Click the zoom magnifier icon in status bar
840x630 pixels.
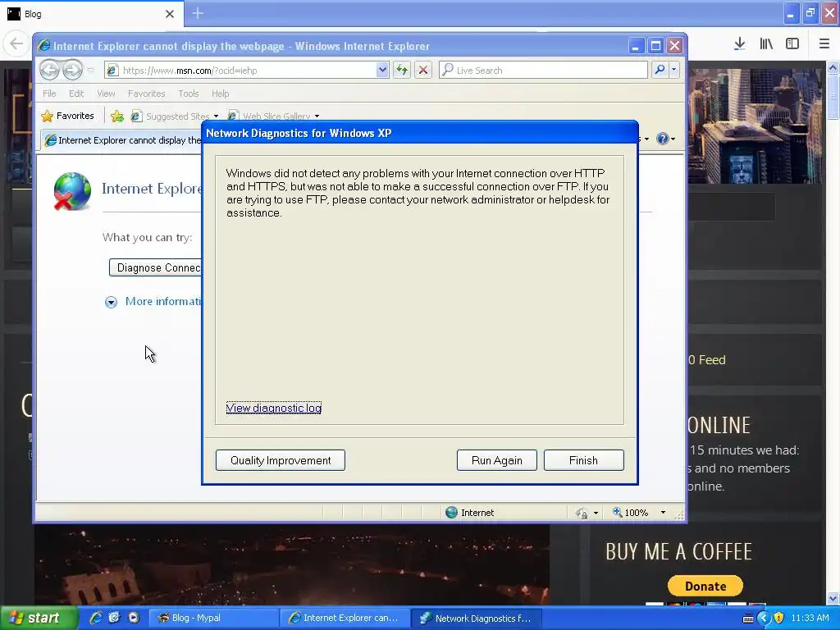(618, 512)
